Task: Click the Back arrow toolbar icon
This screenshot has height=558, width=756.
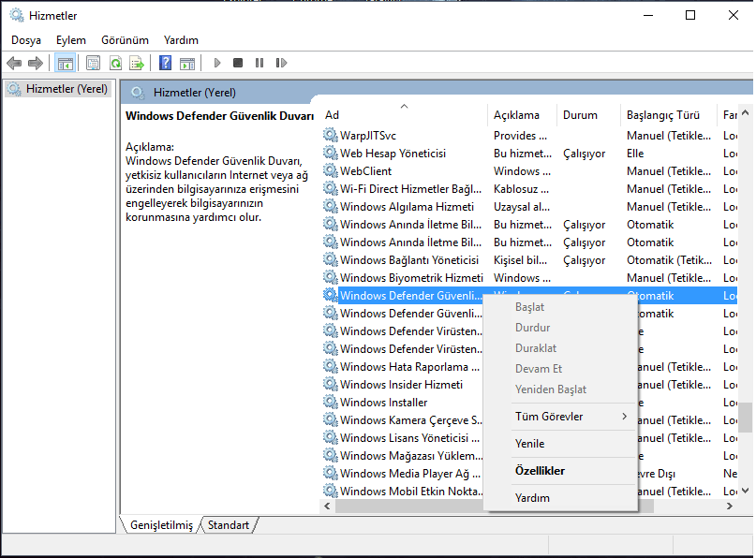Action: click(x=14, y=63)
